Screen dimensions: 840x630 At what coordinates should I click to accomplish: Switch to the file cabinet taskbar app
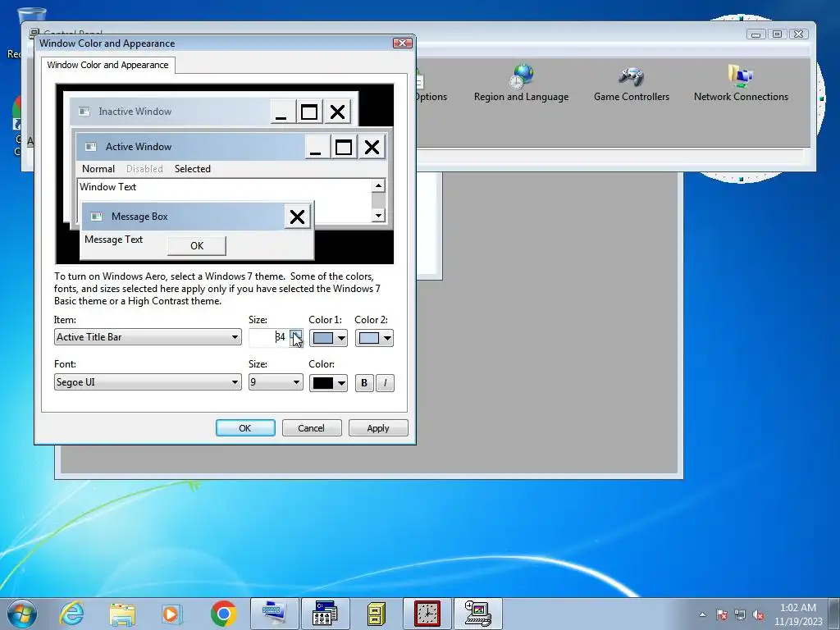376,614
